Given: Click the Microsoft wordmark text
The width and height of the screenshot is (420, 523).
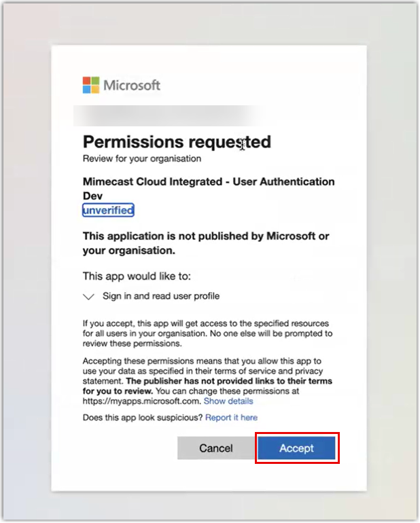Looking at the screenshot, I should click(132, 85).
